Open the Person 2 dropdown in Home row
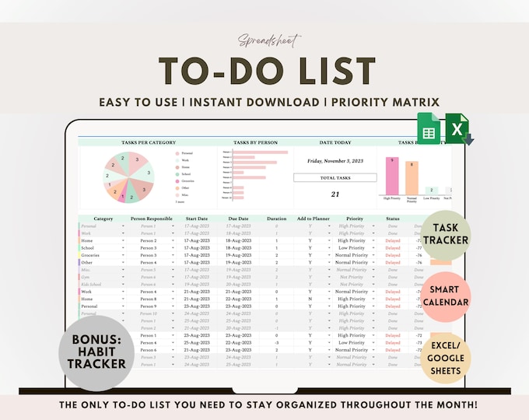Screen dimensions: 529x420 coord(173,240)
